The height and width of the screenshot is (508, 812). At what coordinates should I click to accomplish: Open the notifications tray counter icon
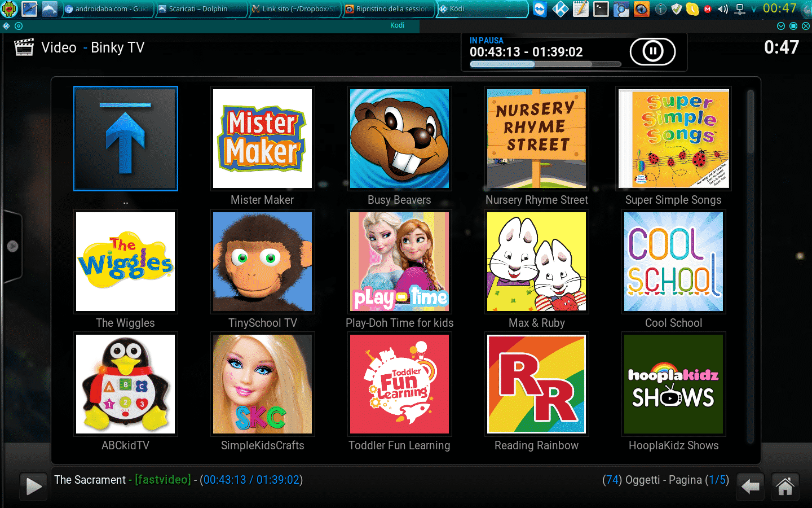(x=661, y=9)
